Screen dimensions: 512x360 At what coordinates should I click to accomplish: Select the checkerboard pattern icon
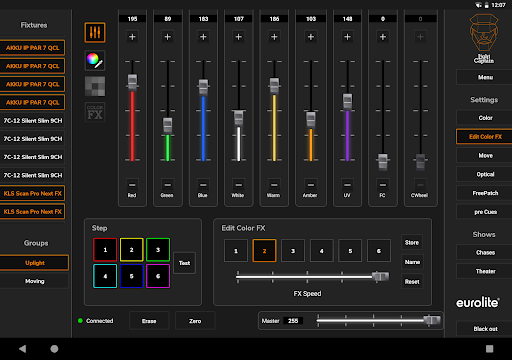tap(95, 86)
